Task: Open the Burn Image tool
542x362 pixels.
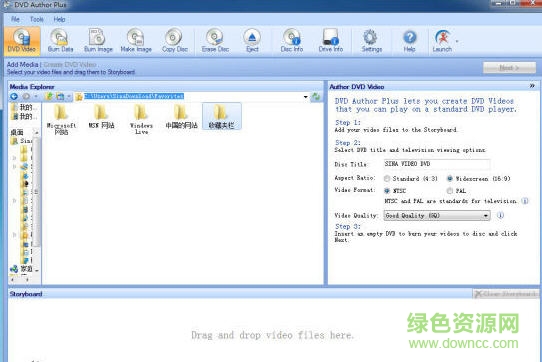Action: tap(99, 41)
